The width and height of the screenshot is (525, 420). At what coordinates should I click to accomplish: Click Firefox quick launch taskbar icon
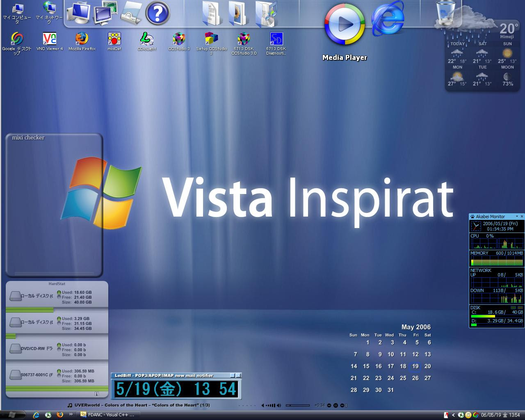click(x=60, y=415)
